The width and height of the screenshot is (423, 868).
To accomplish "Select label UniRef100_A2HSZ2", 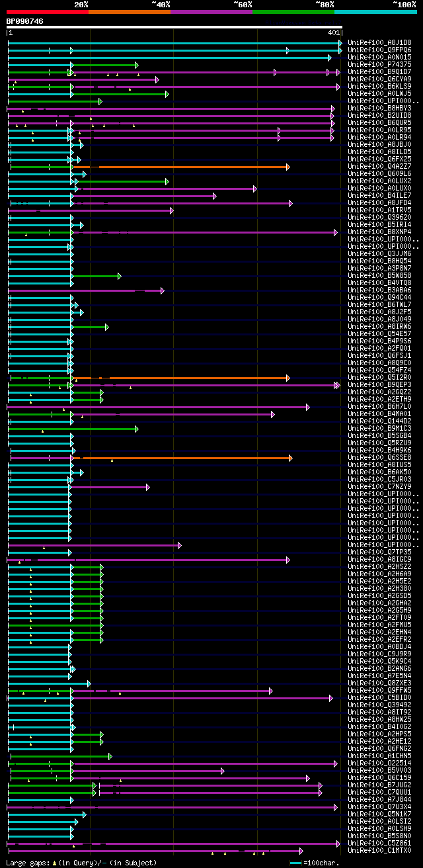I will 379,566.
